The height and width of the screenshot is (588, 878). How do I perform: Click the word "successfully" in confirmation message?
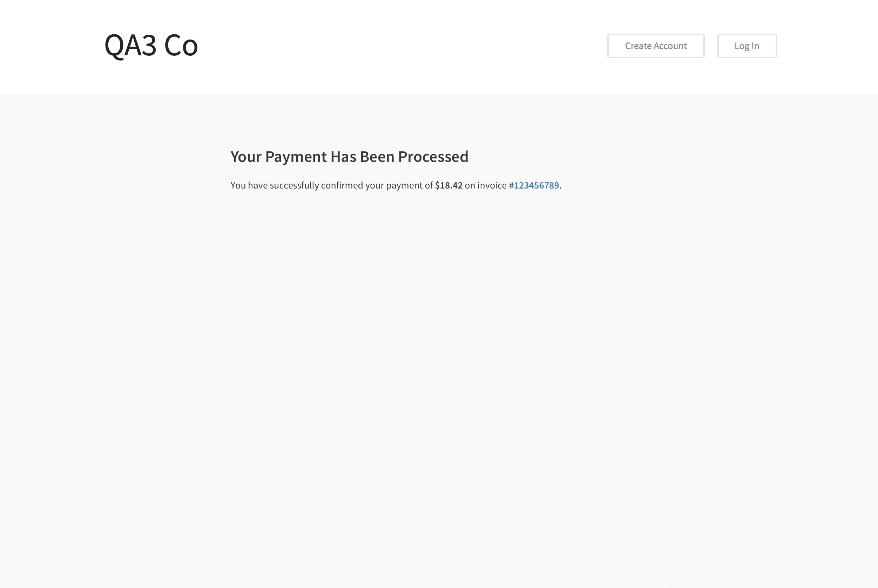(x=294, y=185)
